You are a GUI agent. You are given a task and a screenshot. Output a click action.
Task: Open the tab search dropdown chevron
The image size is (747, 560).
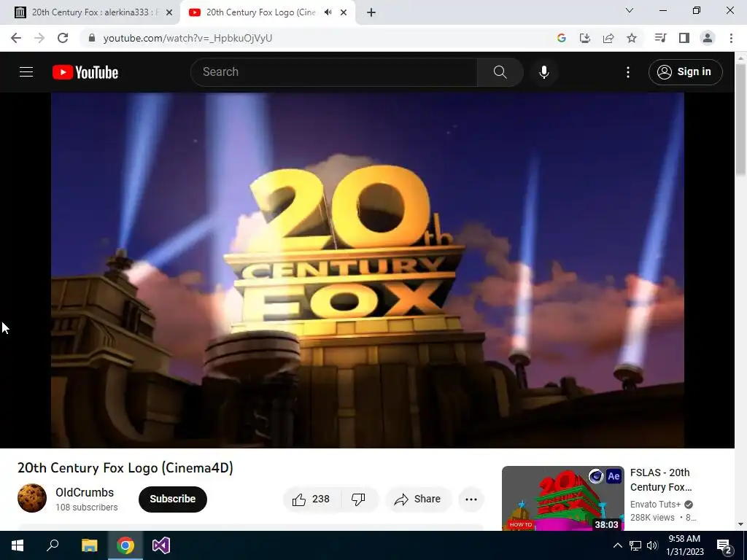(630, 10)
